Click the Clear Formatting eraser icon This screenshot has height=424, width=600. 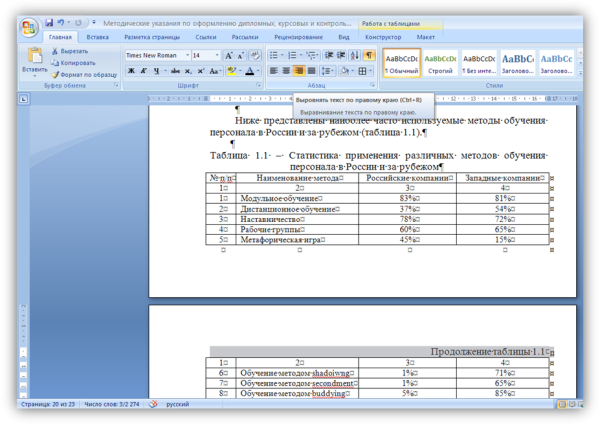[x=254, y=55]
